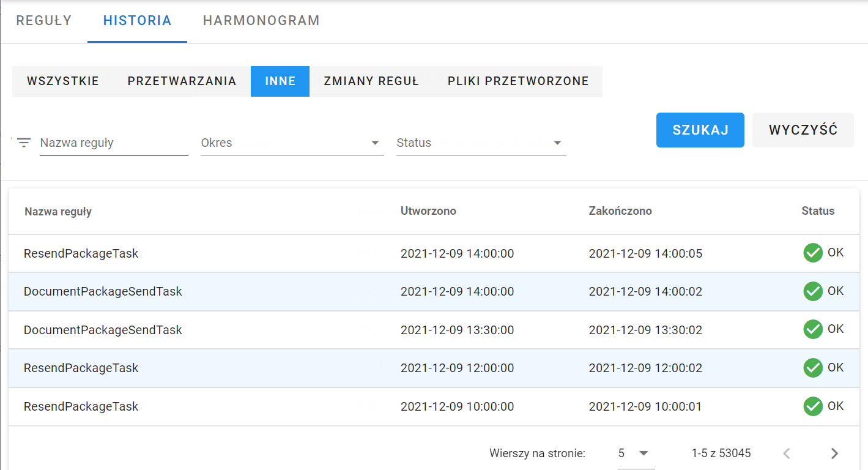868x470 pixels.
Task: Expand the Status filter dropdown
Action: tap(481, 143)
